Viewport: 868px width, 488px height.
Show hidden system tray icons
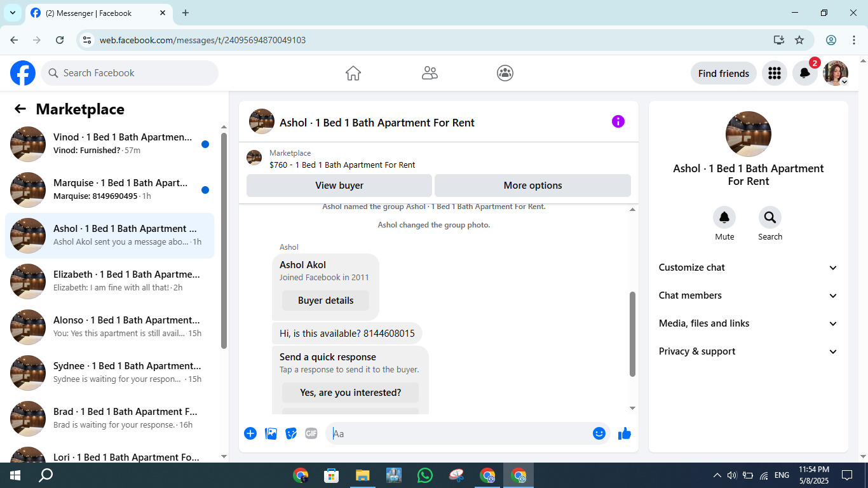717,475
